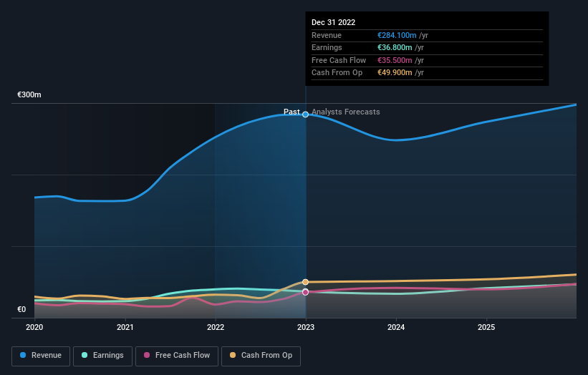Toggle the Free Cash Flow legend series
This screenshot has height=375, width=588.
[177, 356]
